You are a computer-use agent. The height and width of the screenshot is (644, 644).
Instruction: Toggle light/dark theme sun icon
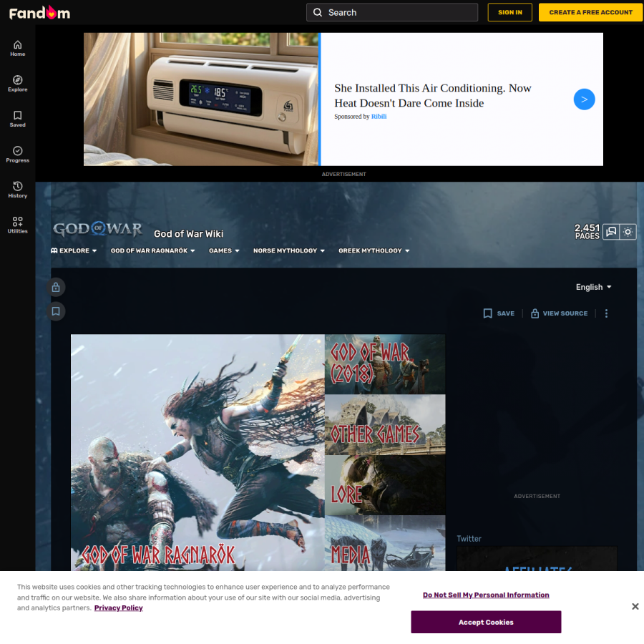coord(628,232)
